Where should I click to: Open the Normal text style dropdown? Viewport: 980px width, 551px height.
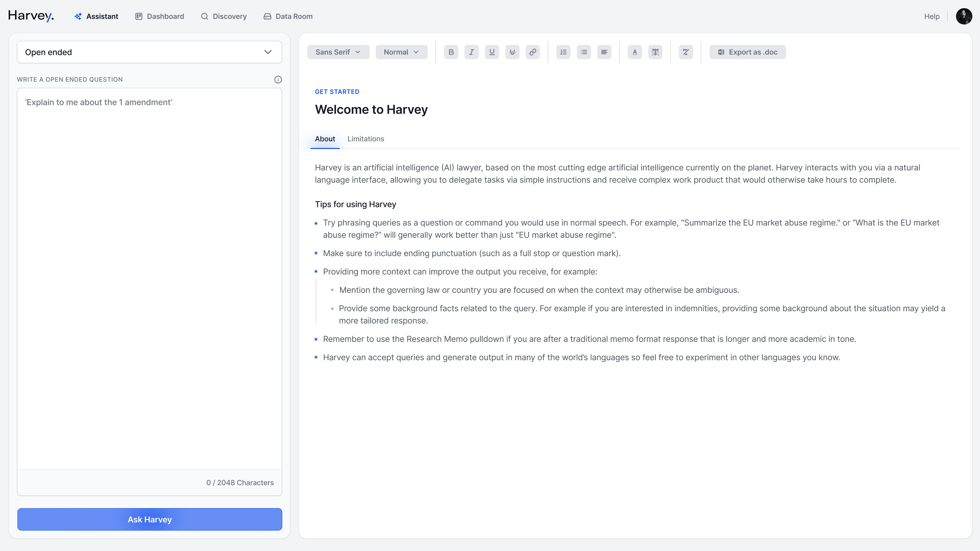401,52
